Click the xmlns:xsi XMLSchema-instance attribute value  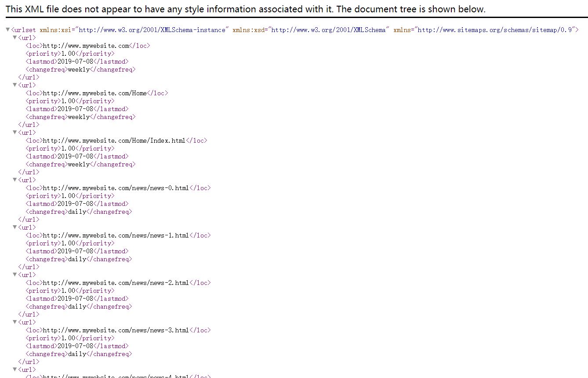pyautogui.click(x=152, y=30)
